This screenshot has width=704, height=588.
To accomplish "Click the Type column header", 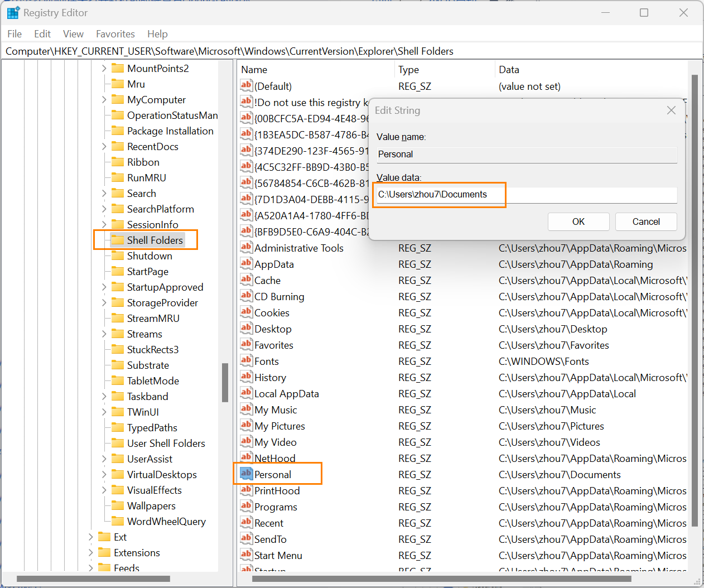I will click(445, 70).
